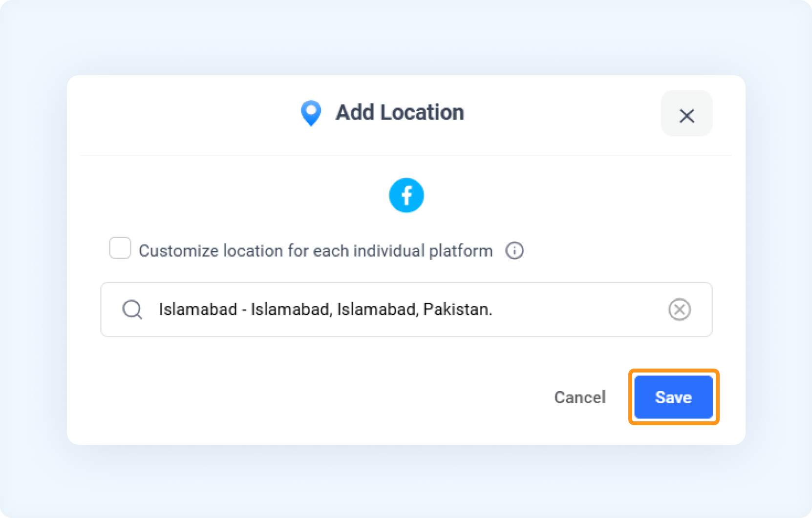
Task: Choose Cancel next to Save
Action: pyautogui.click(x=579, y=397)
